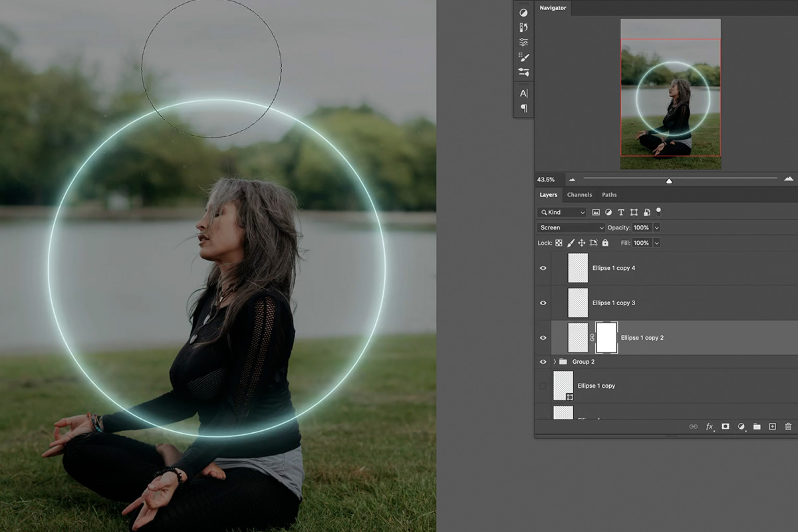
Task: Click the Add layer mask icon
Action: tap(725, 426)
